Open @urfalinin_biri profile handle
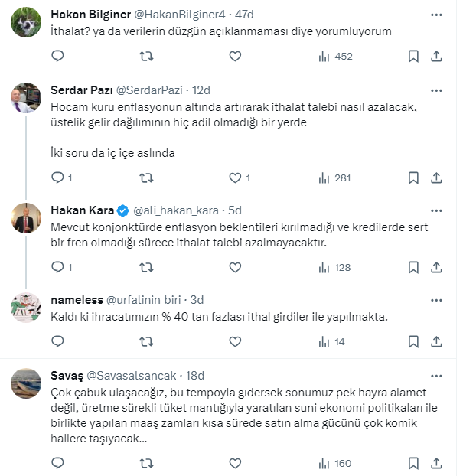Image resolution: width=463 pixels, height=476 pixels. coord(150,299)
